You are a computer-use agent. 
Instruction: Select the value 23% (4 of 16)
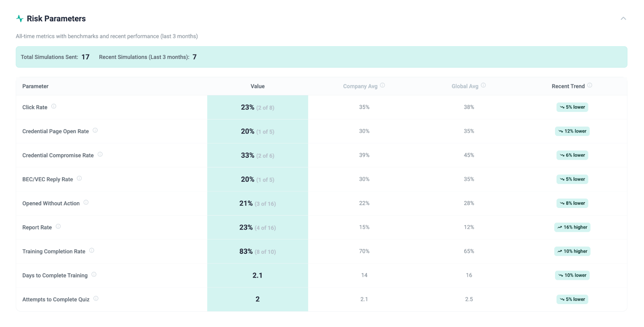(x=258, y=228)
